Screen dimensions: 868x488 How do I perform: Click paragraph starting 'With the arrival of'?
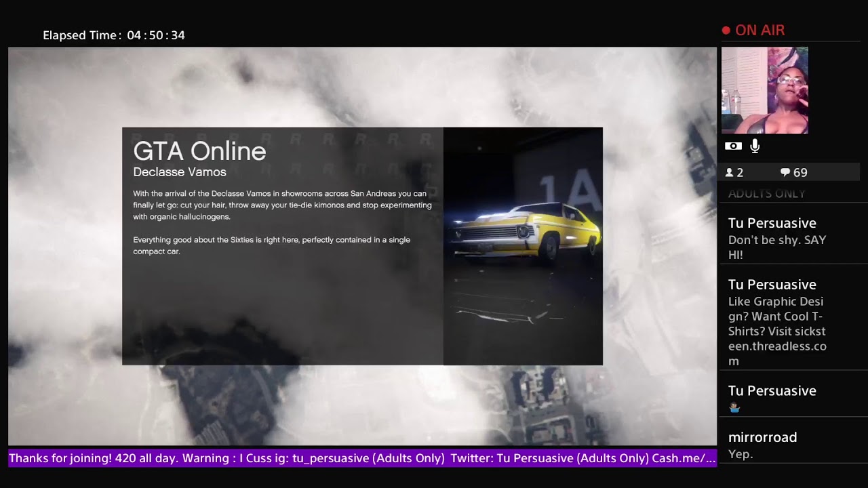(x=282, y=205)
